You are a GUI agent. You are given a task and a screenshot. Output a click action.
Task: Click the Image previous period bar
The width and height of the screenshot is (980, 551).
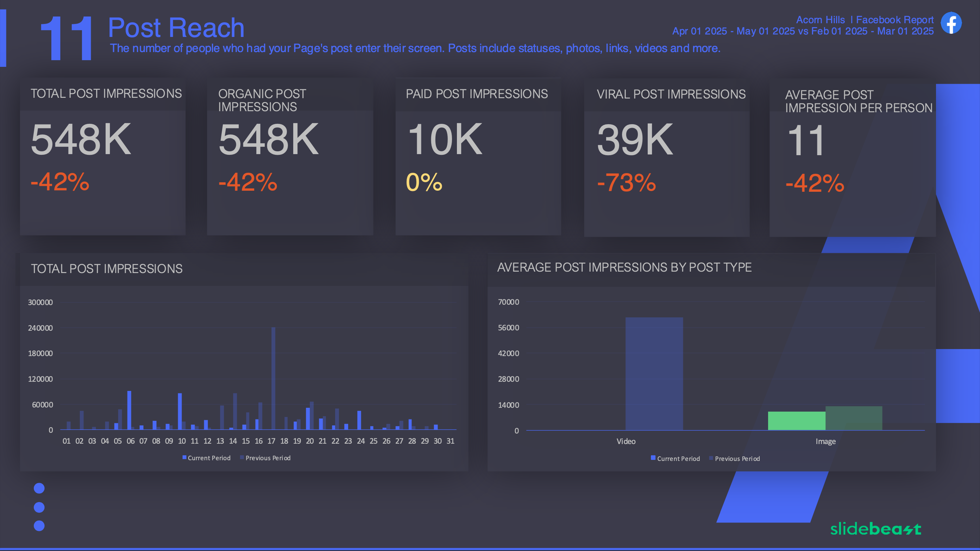(854, 418)
